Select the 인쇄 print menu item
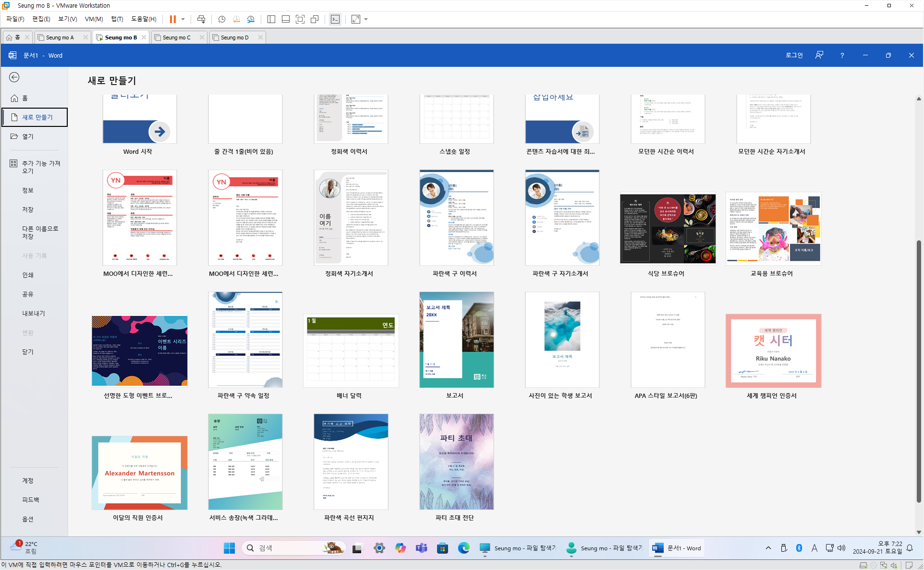Screen dimensions: 924x570 click(x=28, y=275)
